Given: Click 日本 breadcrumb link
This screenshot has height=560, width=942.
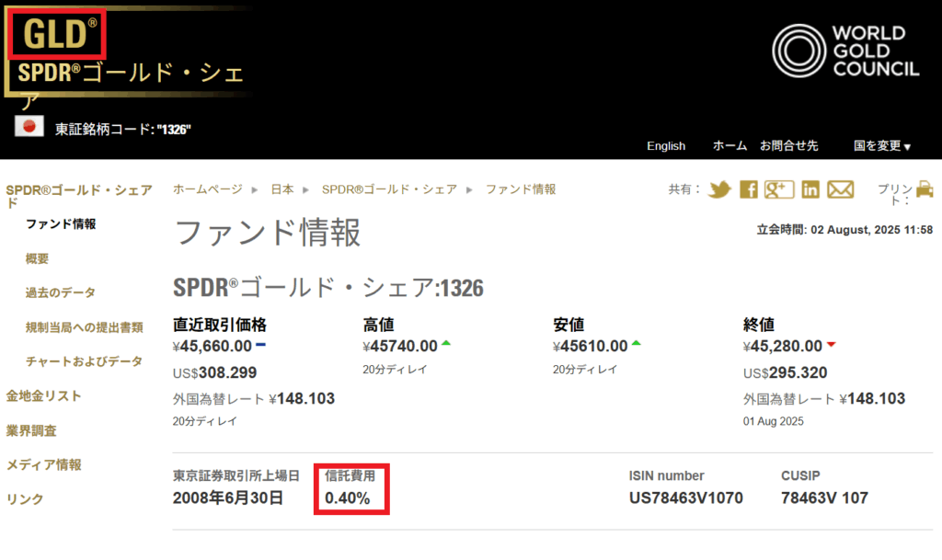Looking at the screenshot, I should tap(282, 189).
